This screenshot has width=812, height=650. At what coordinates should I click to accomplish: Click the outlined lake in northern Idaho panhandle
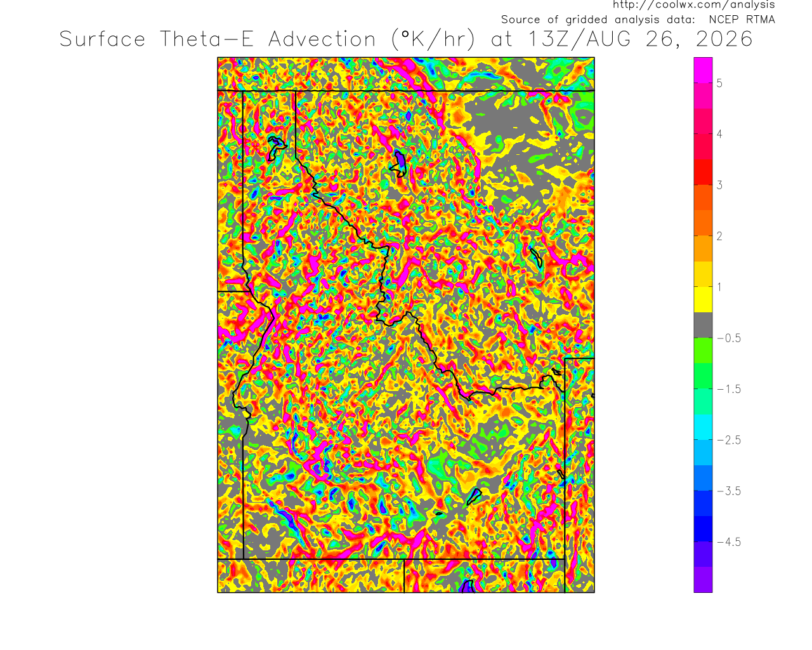276,147
